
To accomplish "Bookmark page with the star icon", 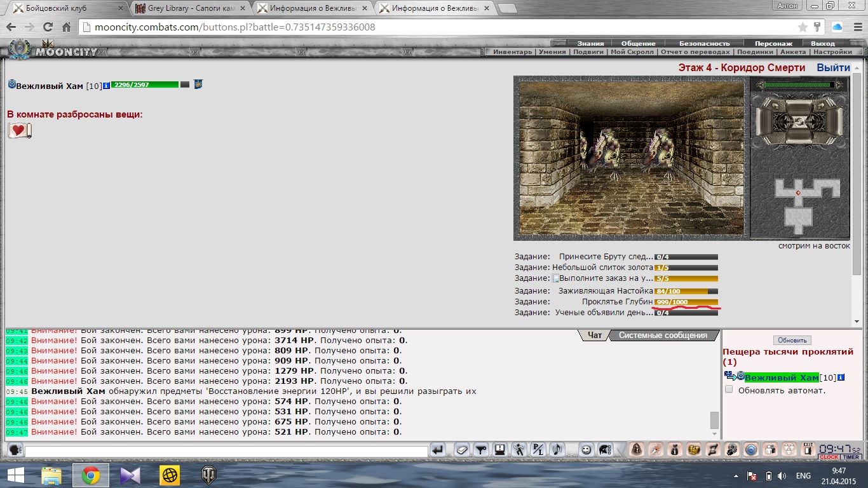I will coord(803,27).
